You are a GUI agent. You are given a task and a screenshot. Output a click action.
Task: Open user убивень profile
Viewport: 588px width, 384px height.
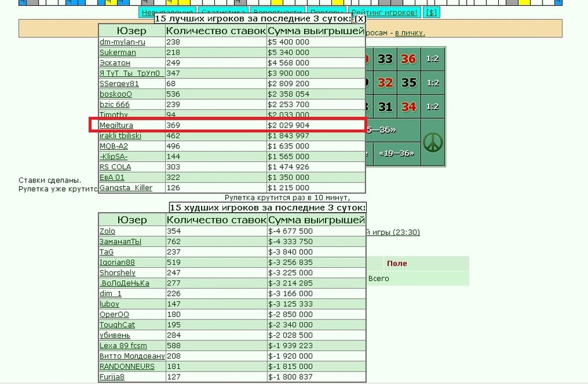pyautogui.click(x=114, y=335)
